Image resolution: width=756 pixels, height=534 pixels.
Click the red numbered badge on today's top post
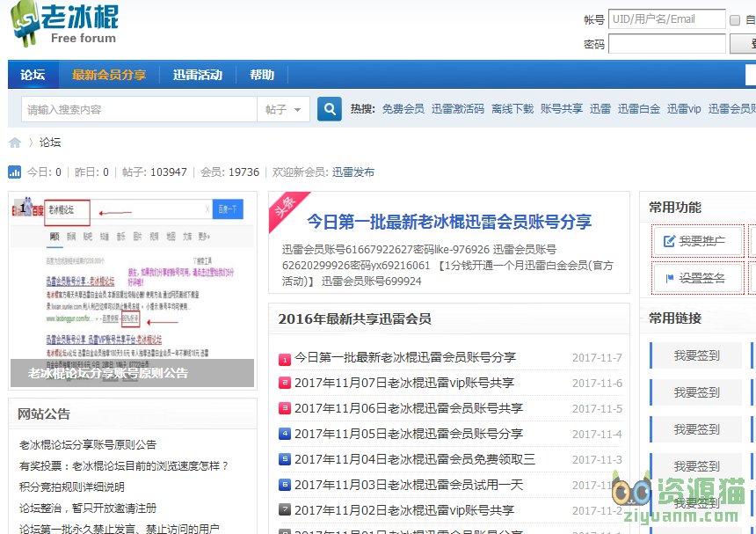click(x=287, y=357)
